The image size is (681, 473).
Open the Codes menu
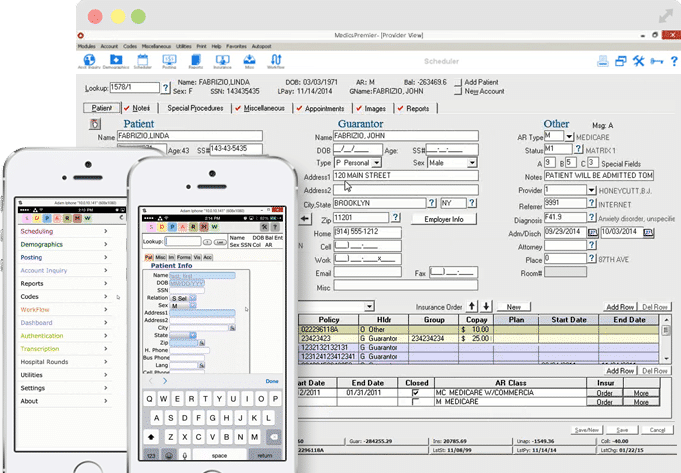[129, 46]
